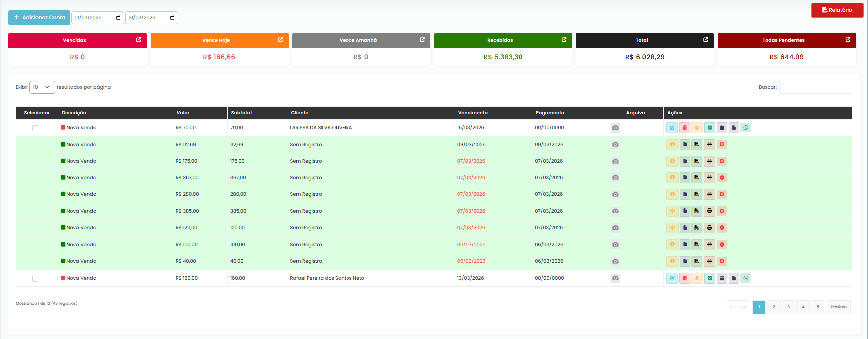The image size is (868, 339).
Task: Click the red Relatório button
Action: click(837, 10)
